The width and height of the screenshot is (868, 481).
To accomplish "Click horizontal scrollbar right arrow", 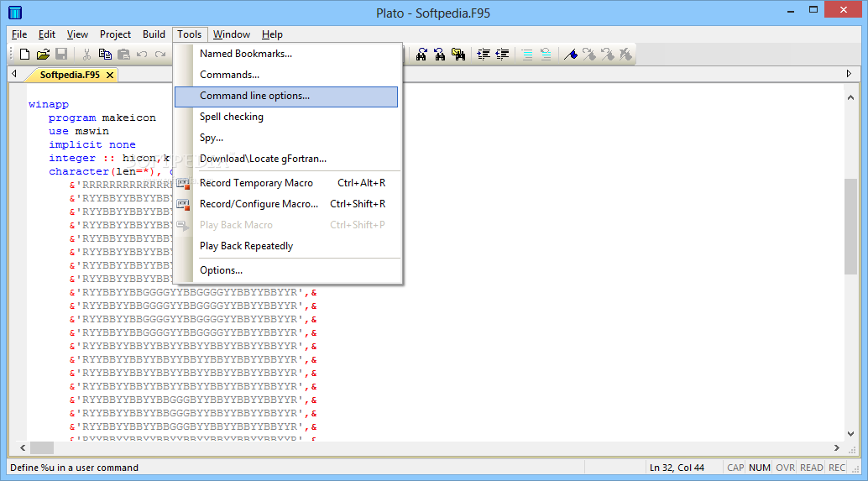I will coord(836,447).
